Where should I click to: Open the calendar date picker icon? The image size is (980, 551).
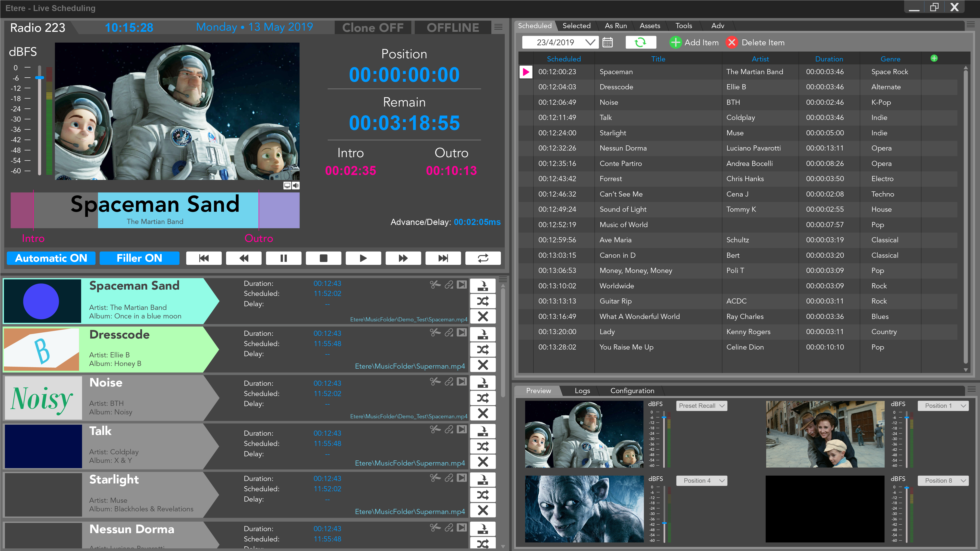pos(607,42)
